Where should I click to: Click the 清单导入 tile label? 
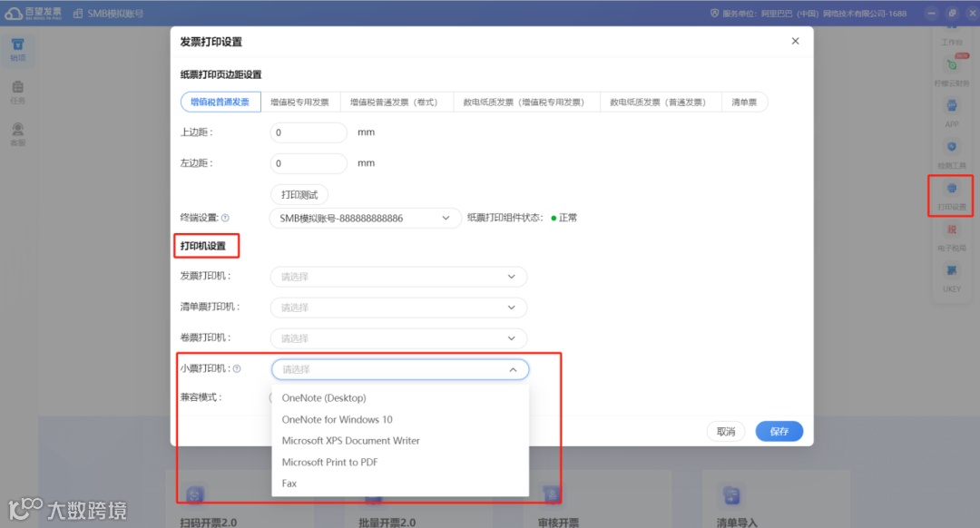737,523
